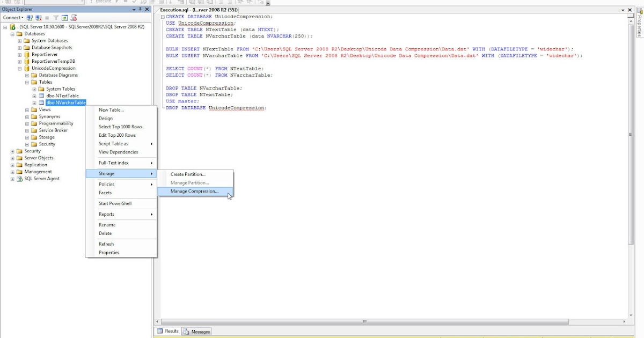
Task: Click Select Top 1000 Rows in the menu
Action: click(x=119, y=127)
